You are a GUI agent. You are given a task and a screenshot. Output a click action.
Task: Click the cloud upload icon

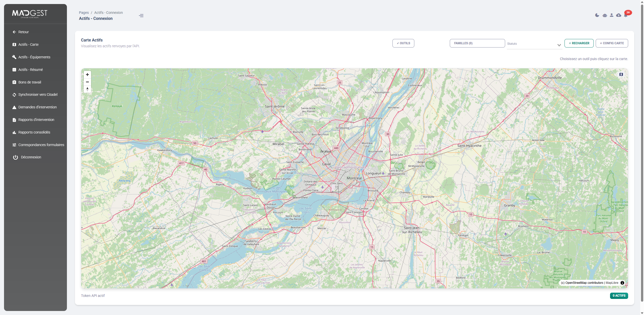tap(619, 15)
